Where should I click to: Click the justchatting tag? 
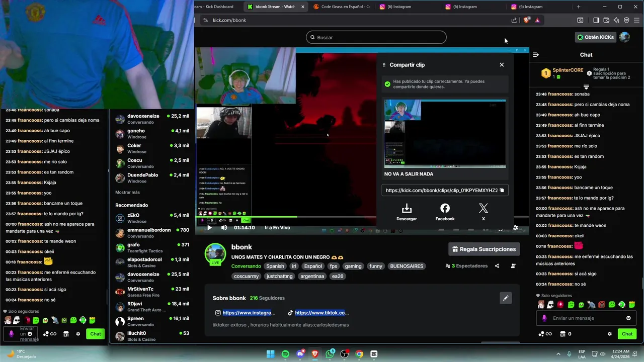pos(279,276)
